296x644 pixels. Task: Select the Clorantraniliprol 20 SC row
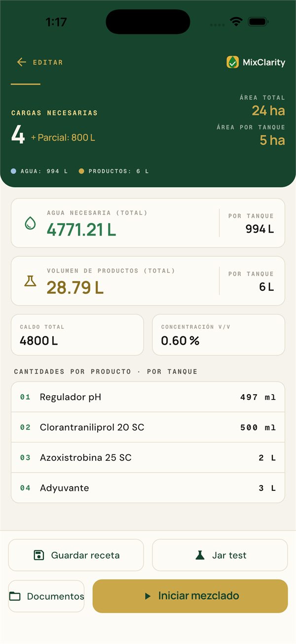(x=148, y=427)
